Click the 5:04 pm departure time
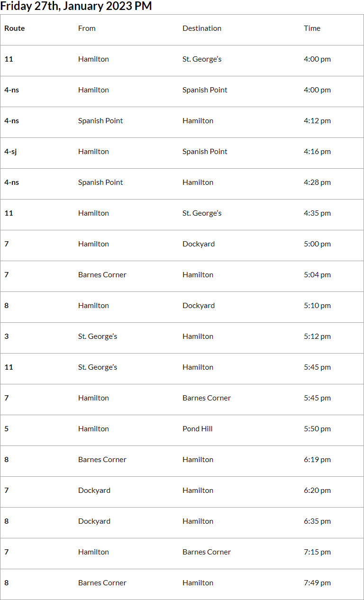Viewport: 364px width, 600px height. pos(317,275)
